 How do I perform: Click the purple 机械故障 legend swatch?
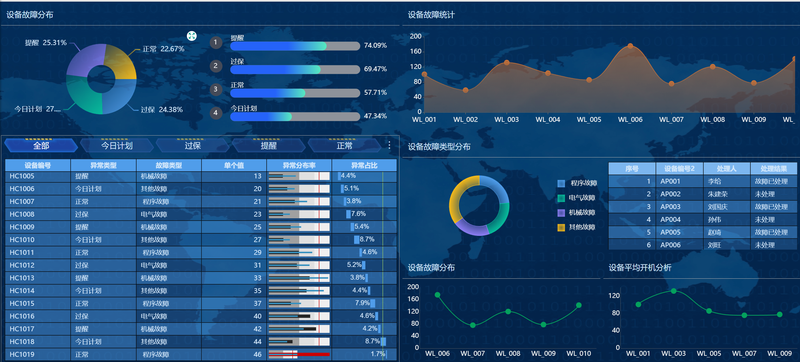pos(561,213)
